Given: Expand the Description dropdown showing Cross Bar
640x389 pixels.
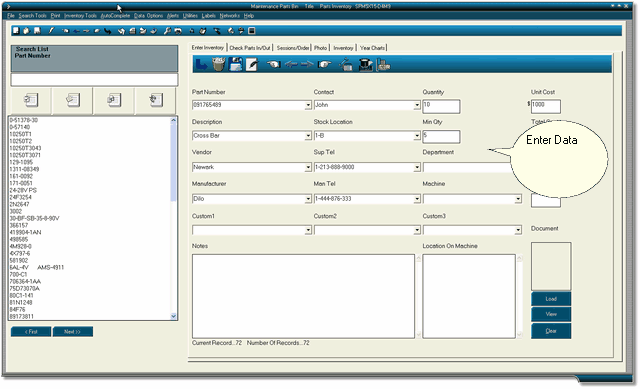Looking at the screenshot, I should pos(308,136).
